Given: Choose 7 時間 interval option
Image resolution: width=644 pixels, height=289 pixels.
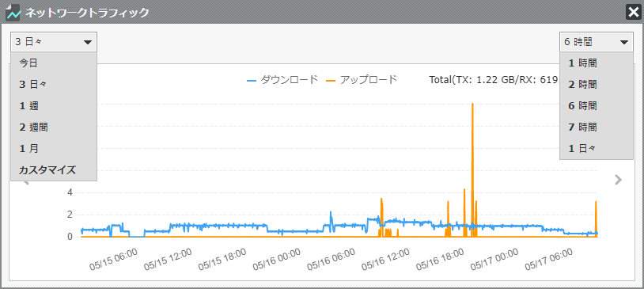Looking at the screenshot, I should point(596,127).
